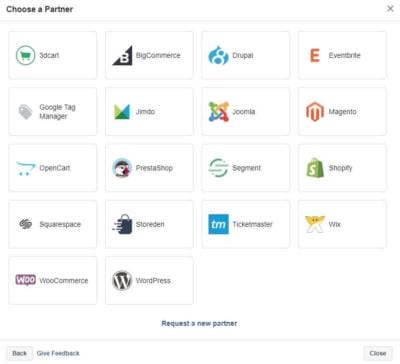
Task: Choose the 3dcart partner label
Action: tap(49, 55)
